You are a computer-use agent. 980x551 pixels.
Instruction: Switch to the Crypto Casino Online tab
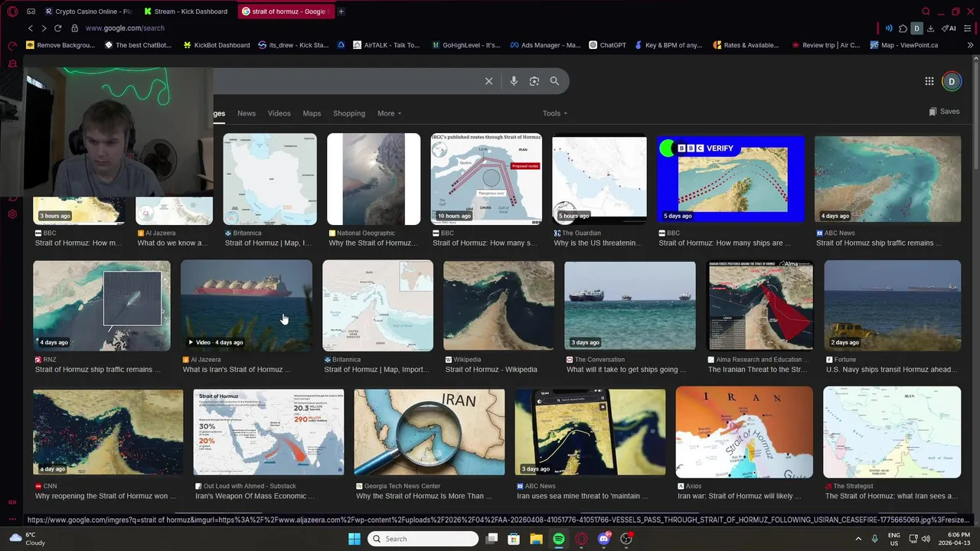(88, 11)
